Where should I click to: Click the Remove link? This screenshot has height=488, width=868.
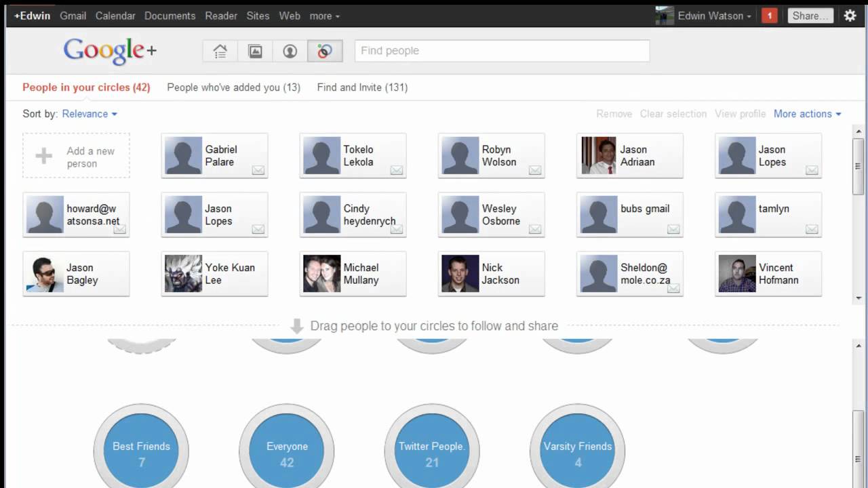[x=614, y=114]
